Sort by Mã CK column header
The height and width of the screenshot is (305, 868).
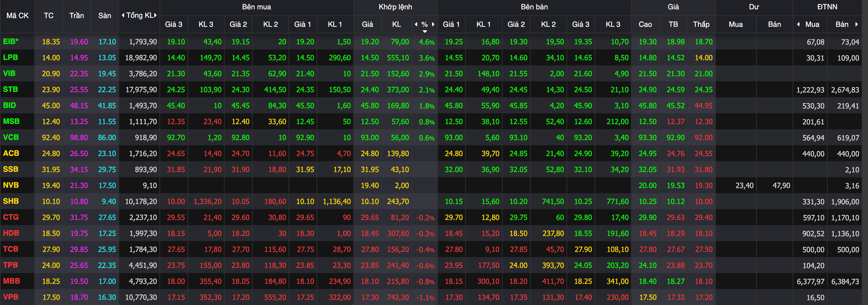click(x=17, y=15)
